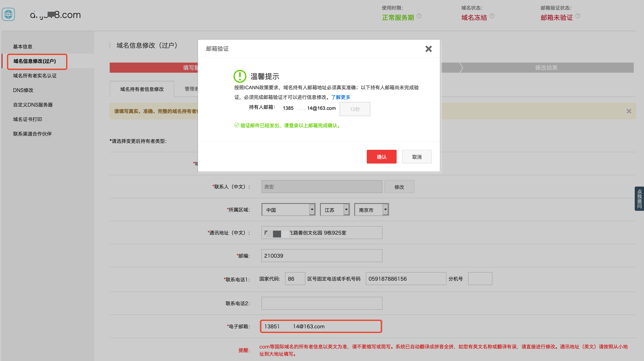
Task: Expand the 南京市 city dropdown
Action: 372,210
